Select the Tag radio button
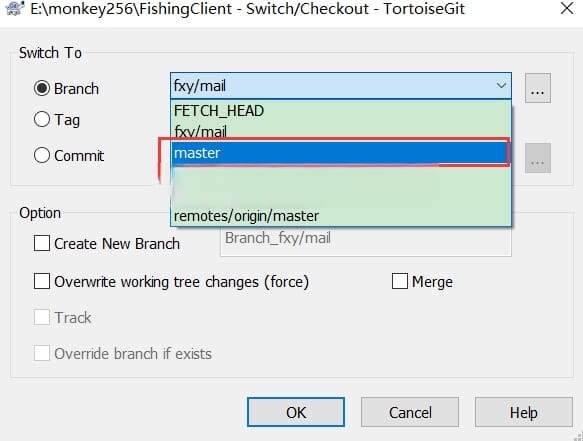This screenshot has height=441, width=583. pyautogui.click(x=42, y=120)
